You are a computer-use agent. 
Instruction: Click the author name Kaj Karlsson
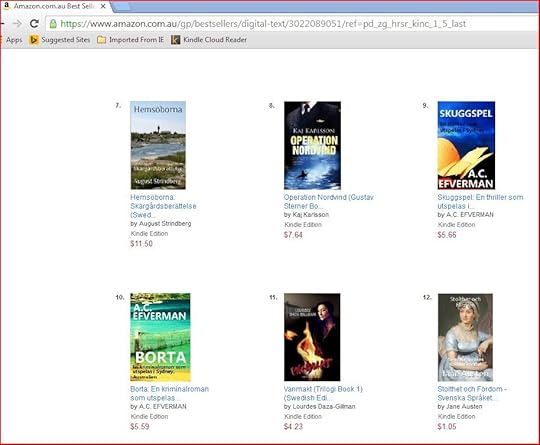point(311,215)
